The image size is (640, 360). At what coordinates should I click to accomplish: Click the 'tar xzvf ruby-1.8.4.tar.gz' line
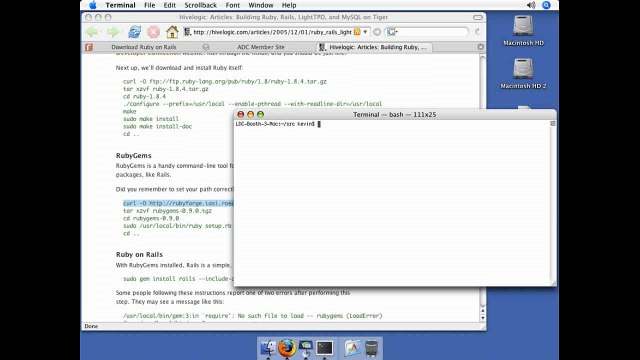(165, 89)
